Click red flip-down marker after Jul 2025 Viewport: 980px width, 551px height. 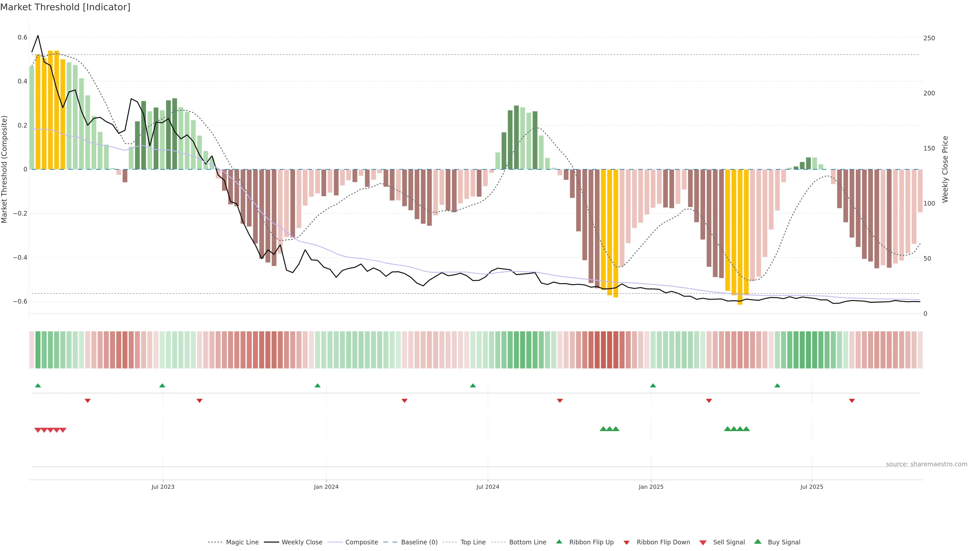click(852, 401)
